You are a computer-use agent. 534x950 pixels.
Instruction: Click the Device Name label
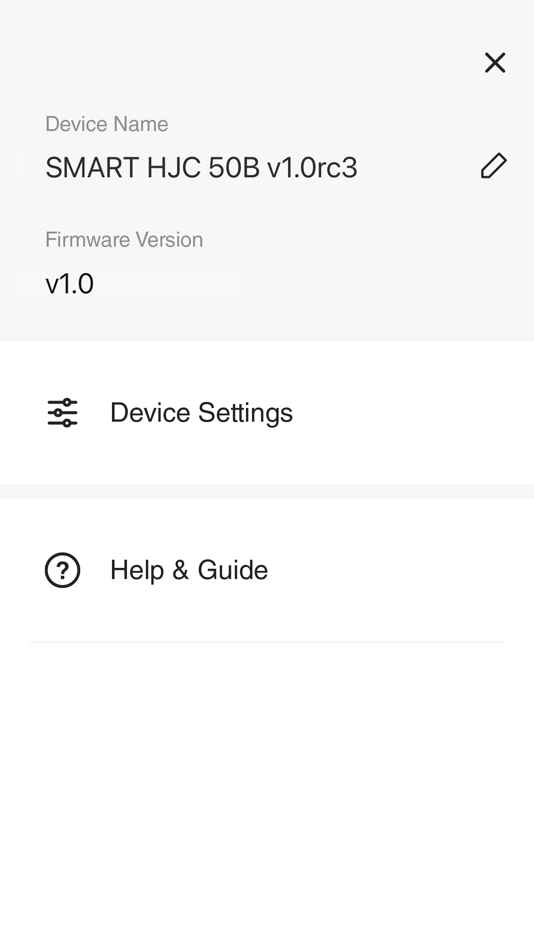click(107, 124)
